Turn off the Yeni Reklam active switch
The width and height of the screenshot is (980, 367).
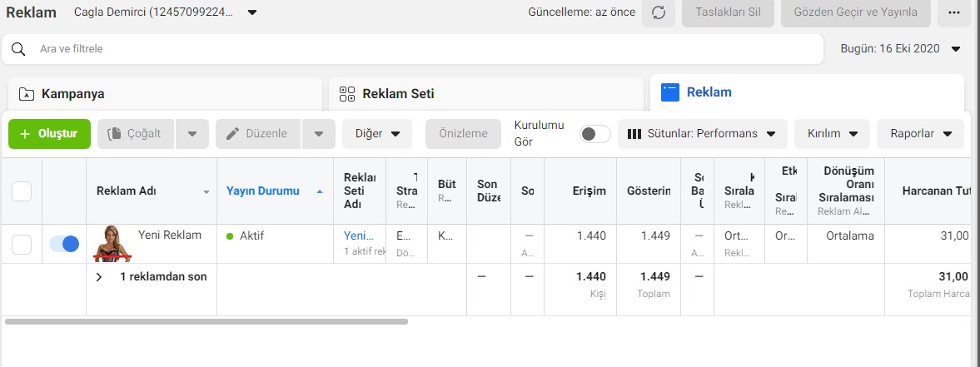(64, 244)
